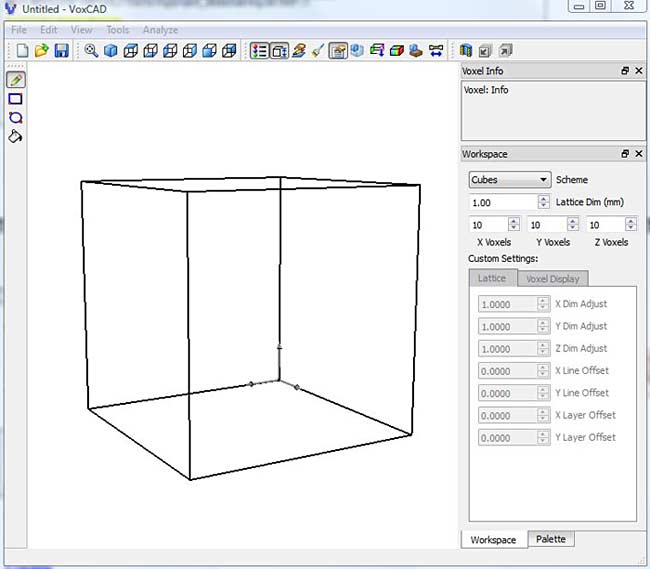Image resolution: width=650 pixels, height=569 pixels.
Task: Click the wireframe cube view right of the solid blue cube
Action: pos(131,51)
